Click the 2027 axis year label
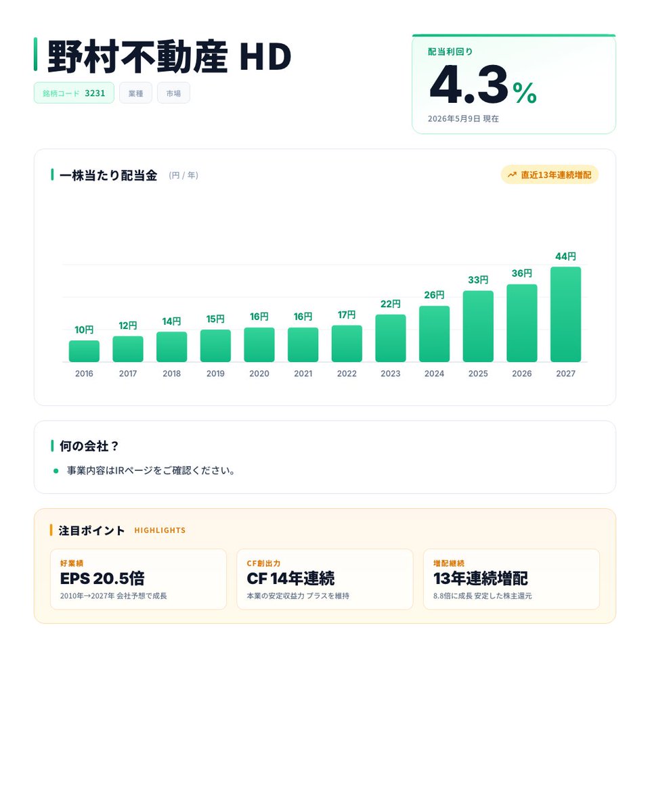 click(x=566, y=374)
